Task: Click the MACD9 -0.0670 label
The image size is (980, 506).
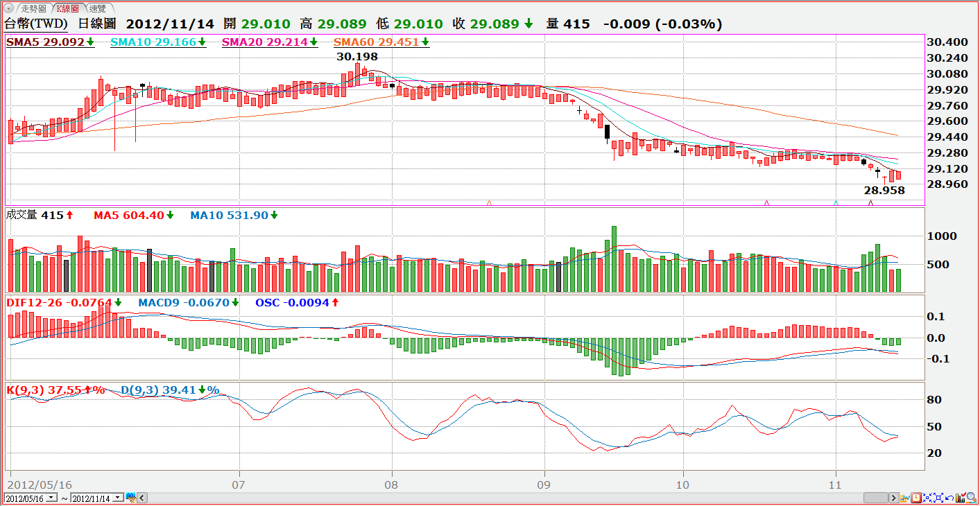Action: [x=189, y=302]
